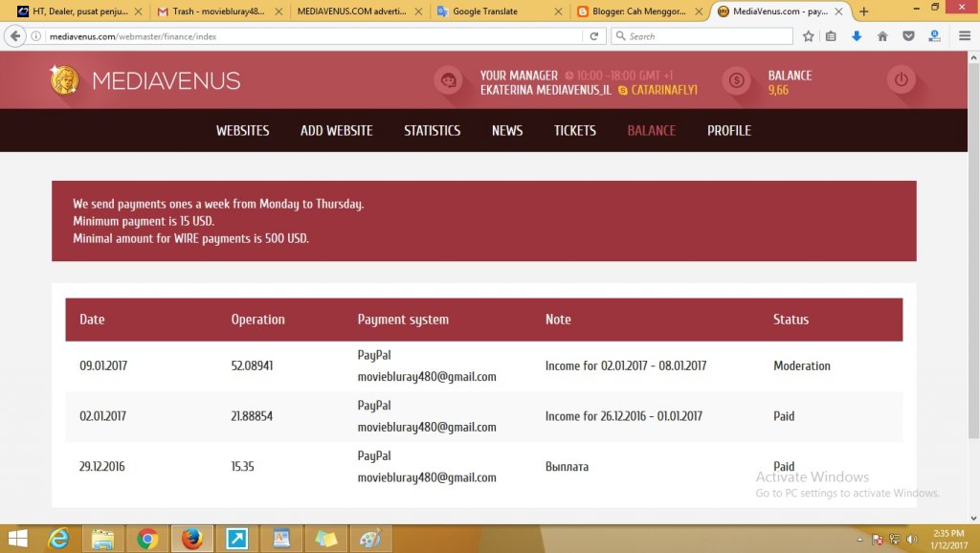Screen dimensions: 980x553
Task: Click the dollar balance icon
Action: 736,80
